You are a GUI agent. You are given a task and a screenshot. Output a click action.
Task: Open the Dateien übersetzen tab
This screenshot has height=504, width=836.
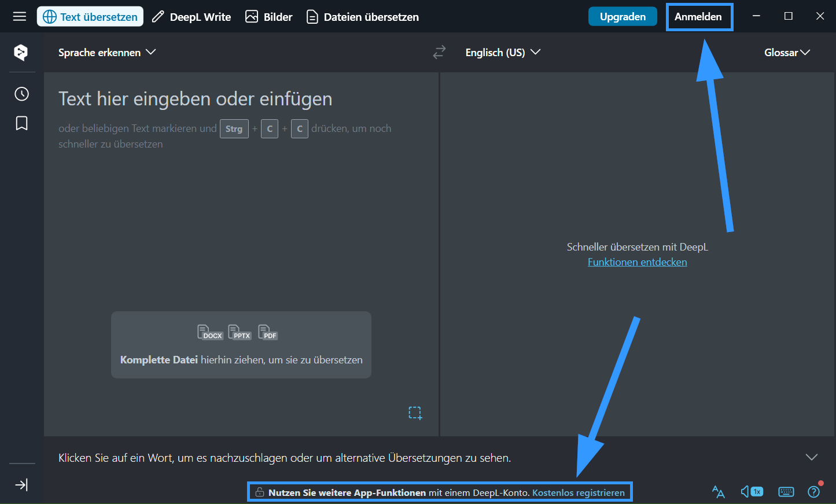tap(363, 17)
